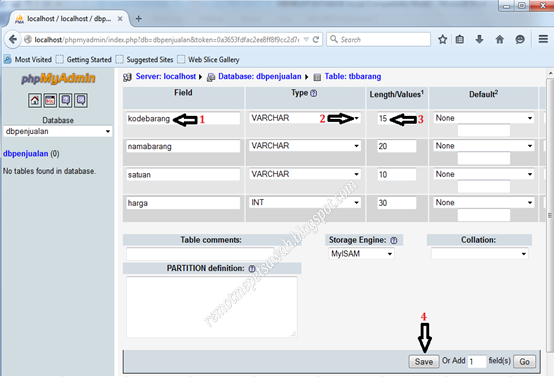Viewport: 554px width, 377px height.
Task: Click the Table: tbbarang breadcrumb link
Action: pos(353,77)
